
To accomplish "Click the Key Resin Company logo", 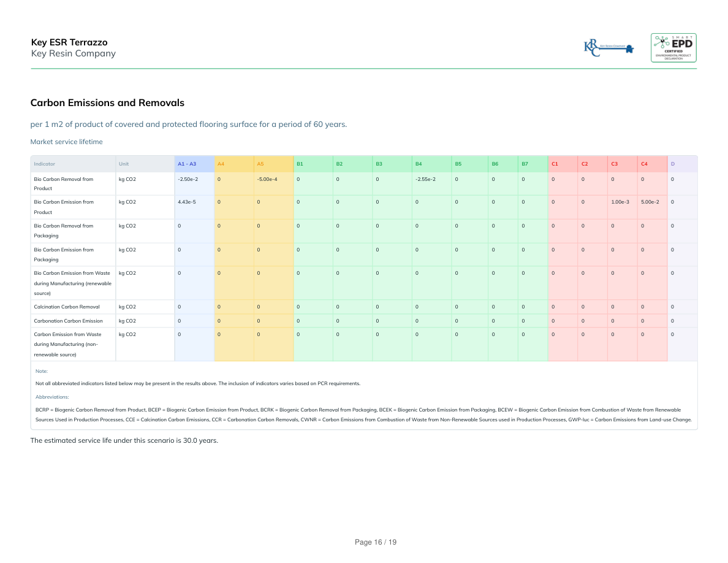I will [x=609, y=47].
